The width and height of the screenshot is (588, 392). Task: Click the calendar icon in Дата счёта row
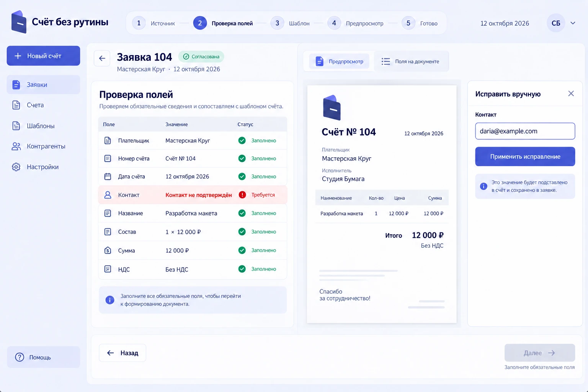click(108, 176)
